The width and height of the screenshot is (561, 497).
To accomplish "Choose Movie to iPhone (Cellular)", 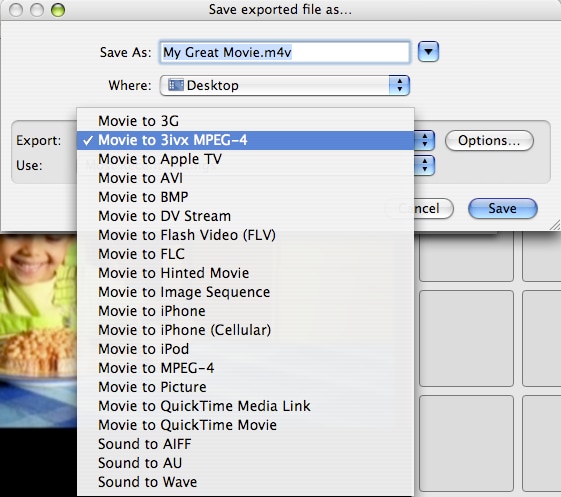I will coord(245,330).
